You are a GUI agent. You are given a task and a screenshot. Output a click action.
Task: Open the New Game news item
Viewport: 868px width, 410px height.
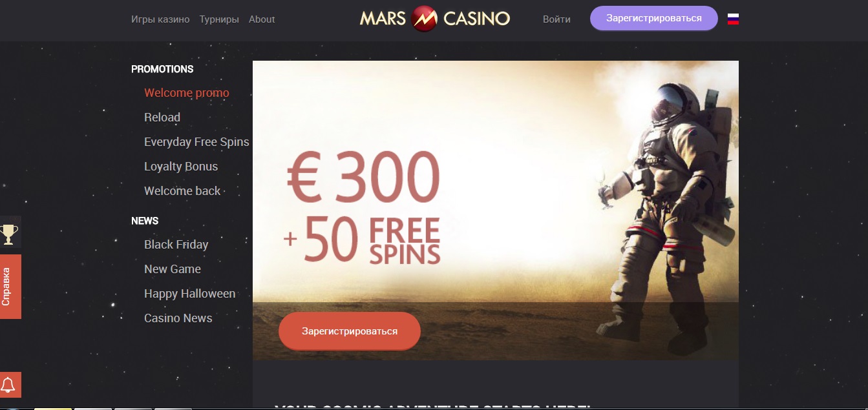pyautogui.click(x=173, y=269)
